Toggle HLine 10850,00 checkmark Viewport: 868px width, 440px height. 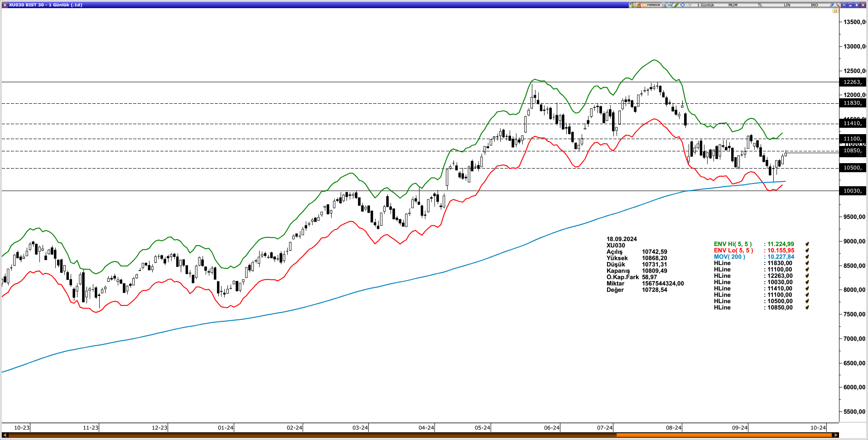point(807,308)
